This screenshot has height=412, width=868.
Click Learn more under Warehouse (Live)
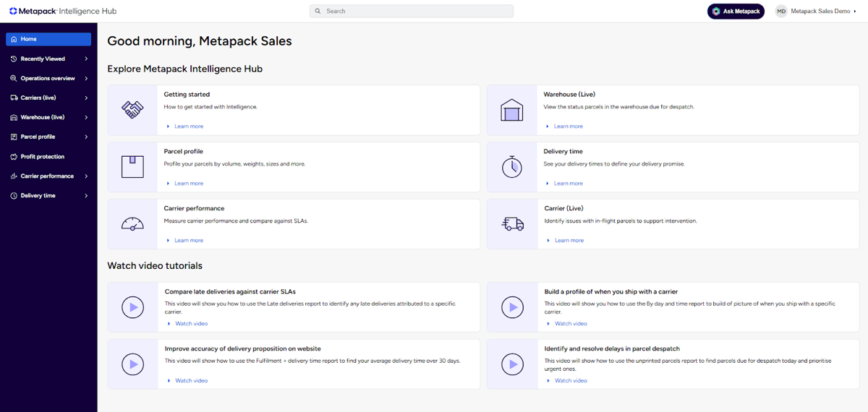click(x=569, y=126)
